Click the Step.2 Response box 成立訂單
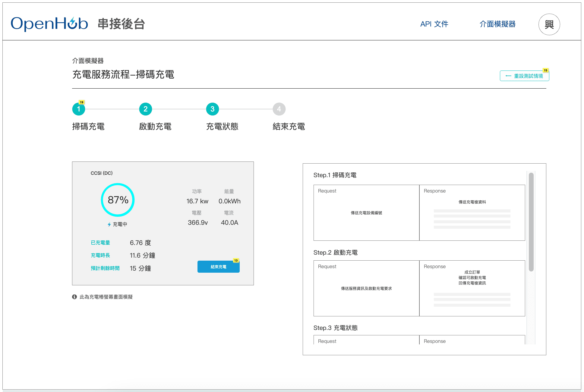 click(x=472, y=288)
